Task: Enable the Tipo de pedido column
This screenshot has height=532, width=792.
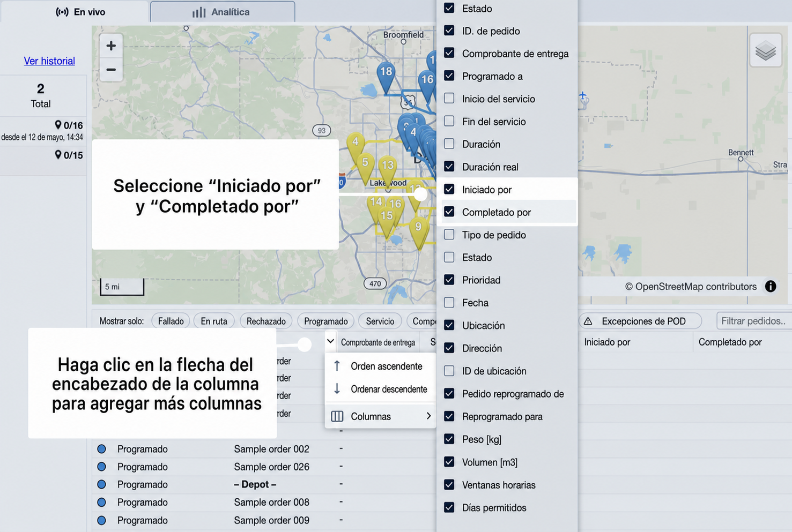Action: [x=449, y=235]
